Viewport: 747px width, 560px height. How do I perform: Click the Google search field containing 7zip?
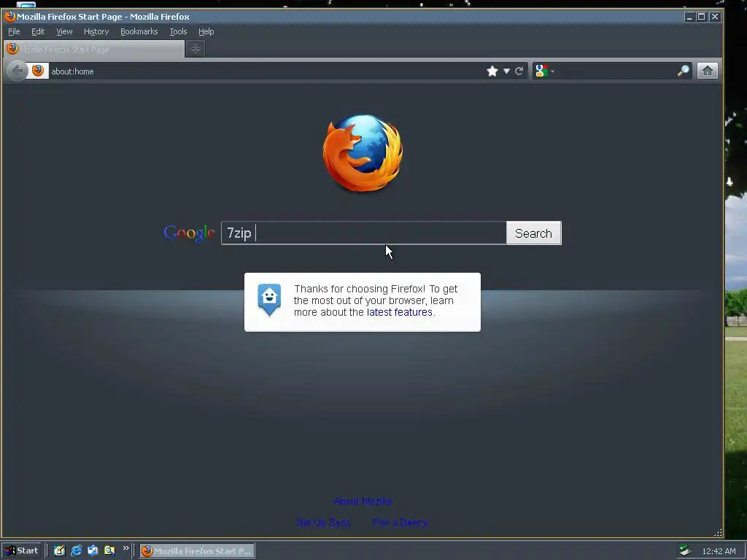363,233
